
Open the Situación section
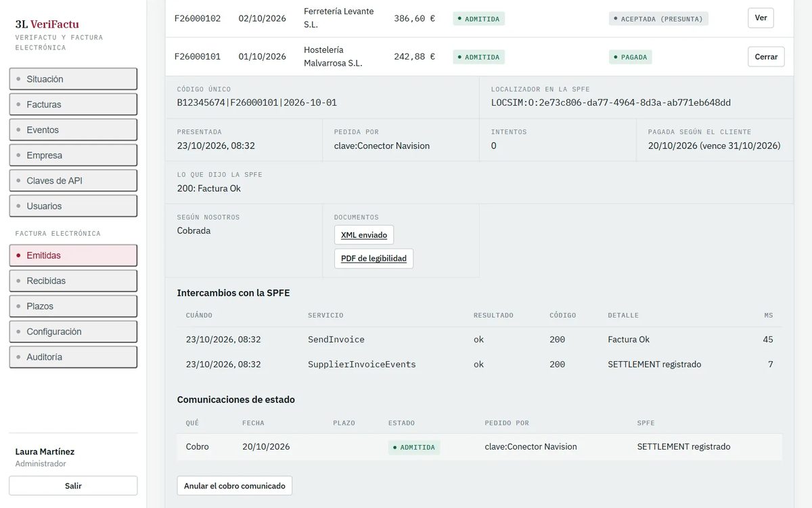tap(73, 79)
